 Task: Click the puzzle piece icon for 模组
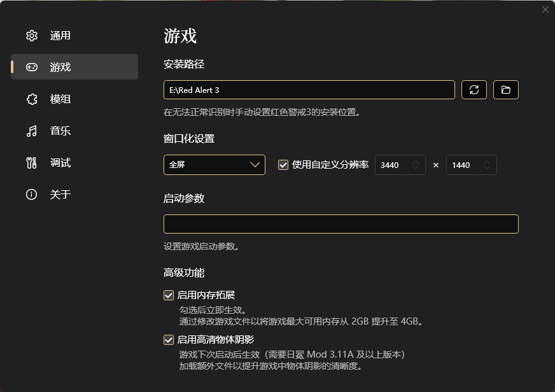pos(31,99)
